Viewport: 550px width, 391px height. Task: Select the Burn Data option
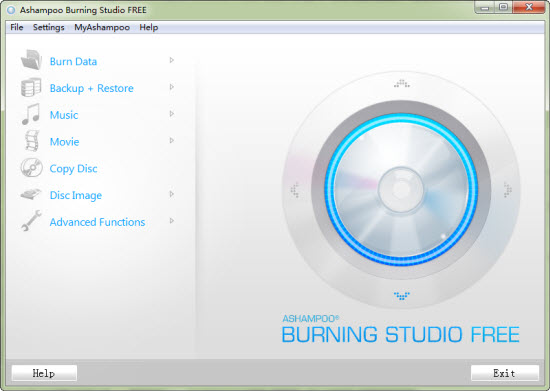point(73,61)
